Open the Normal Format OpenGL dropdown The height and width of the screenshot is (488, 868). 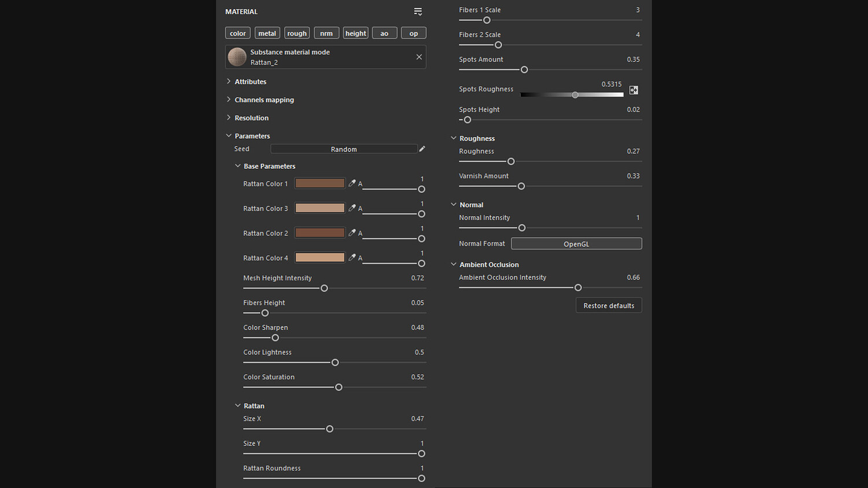click(x=576, y=244)
